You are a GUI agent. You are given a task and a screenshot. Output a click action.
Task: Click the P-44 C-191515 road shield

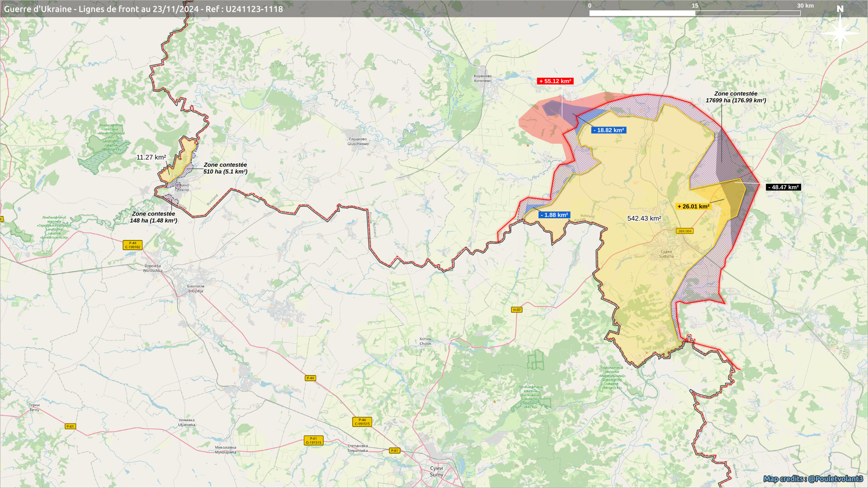[362, 422]
